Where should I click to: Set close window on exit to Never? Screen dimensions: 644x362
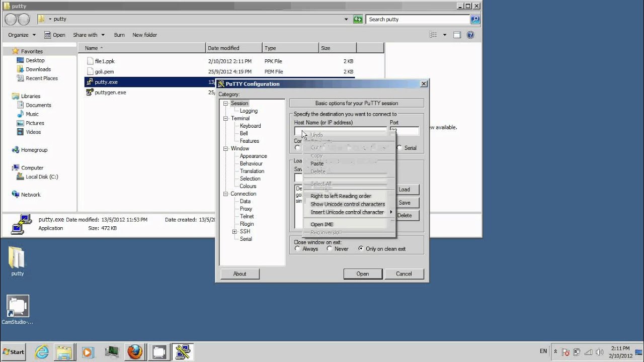338,249
